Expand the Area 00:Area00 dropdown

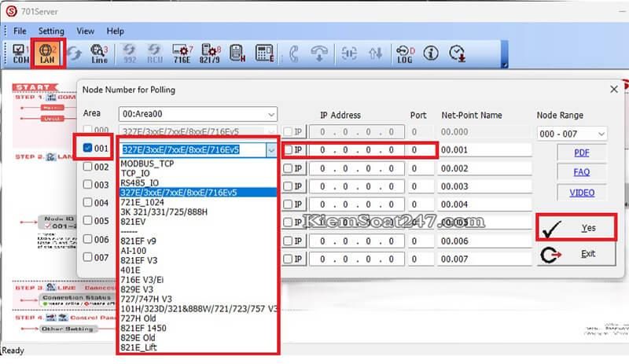click(x=198, y=114)
